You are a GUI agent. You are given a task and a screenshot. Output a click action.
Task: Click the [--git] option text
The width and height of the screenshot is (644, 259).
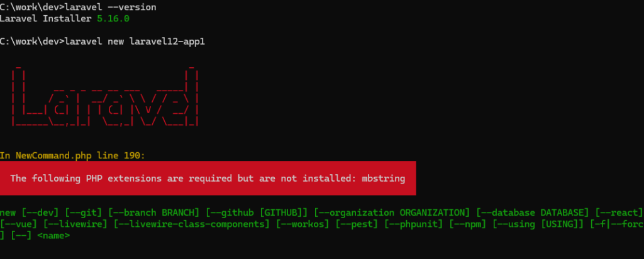click(x=84, y=212)
